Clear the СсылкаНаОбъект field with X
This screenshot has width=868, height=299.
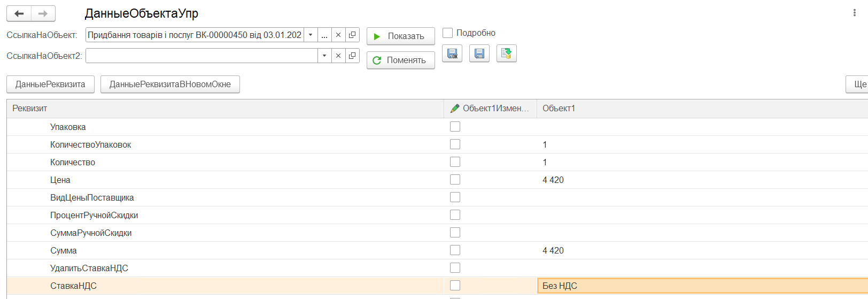338,35
